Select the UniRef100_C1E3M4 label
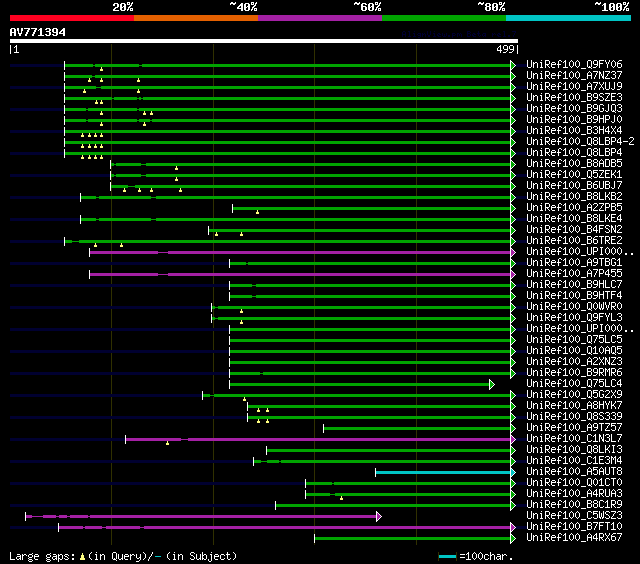The image size is (640, 564). point(574,461)
